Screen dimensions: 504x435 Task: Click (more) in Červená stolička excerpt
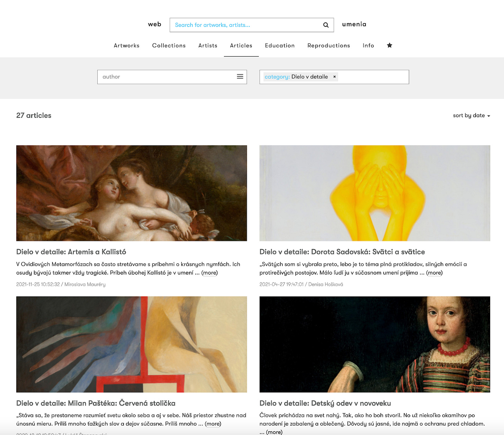(x=213, y=424)
